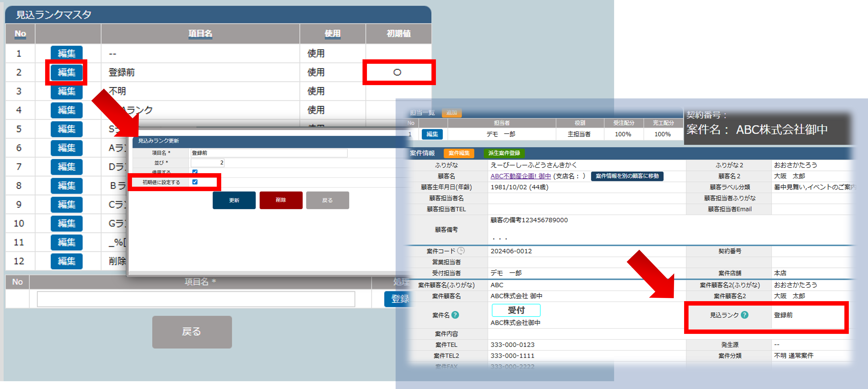Image resolution: width=868 pixels, height=389 pixels.
Task: Click the large 戻る button below table
Action: point(192,332)
